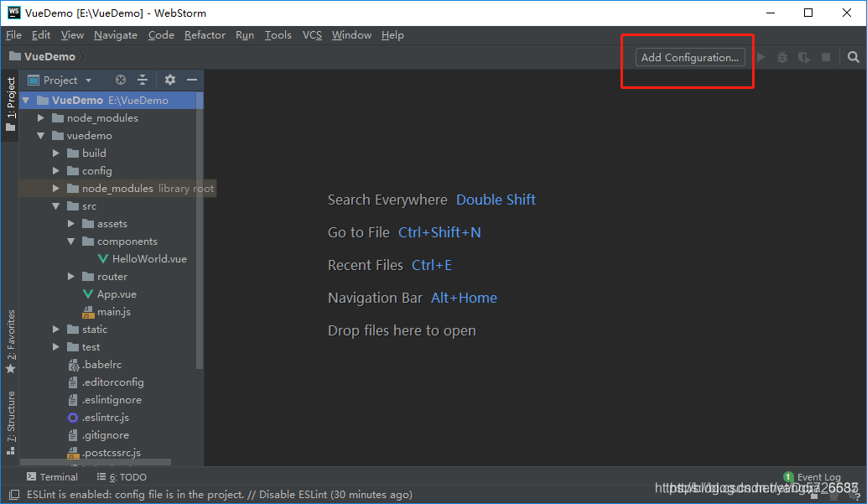The image size is (867, 504).
Task: Click the locate/scroll from source icon
Action: pos(121,80)
